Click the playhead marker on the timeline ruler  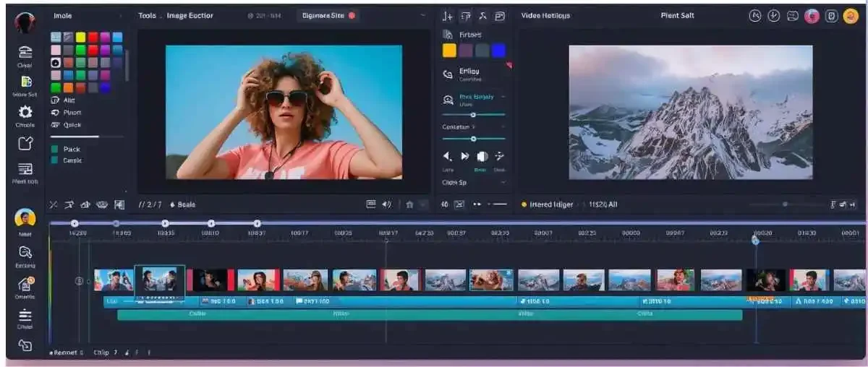[x=756, y=240]
